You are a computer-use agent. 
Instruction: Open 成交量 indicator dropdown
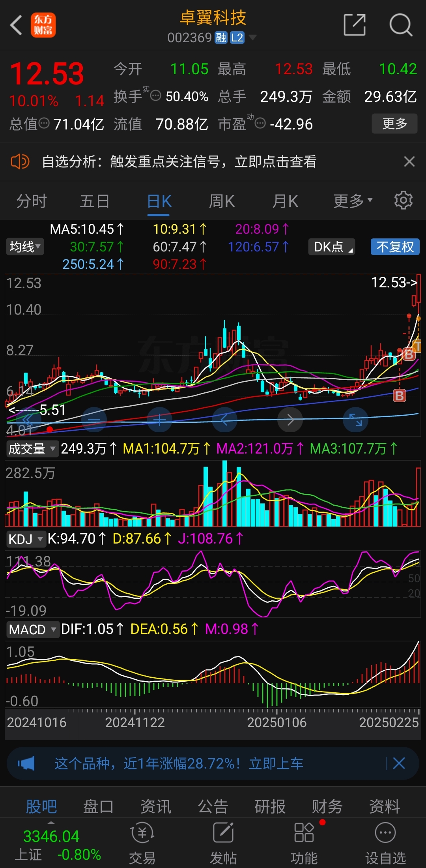coord(32,449)
